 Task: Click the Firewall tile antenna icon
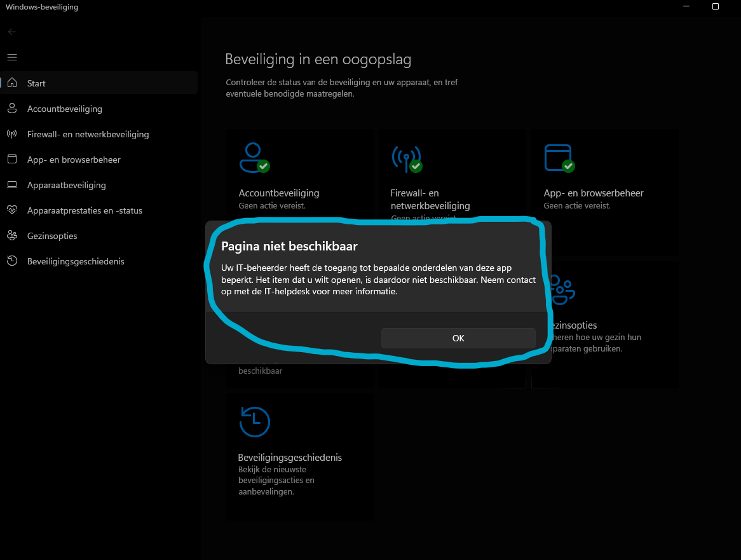(x=407, y=159)
